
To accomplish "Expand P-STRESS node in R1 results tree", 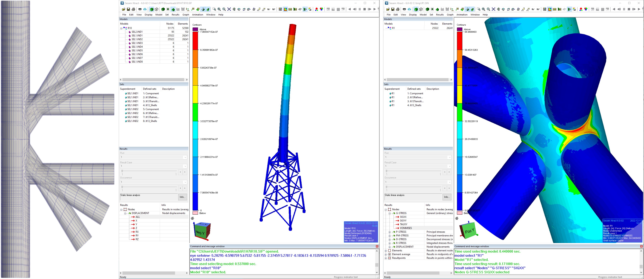I will coord(389,232).
